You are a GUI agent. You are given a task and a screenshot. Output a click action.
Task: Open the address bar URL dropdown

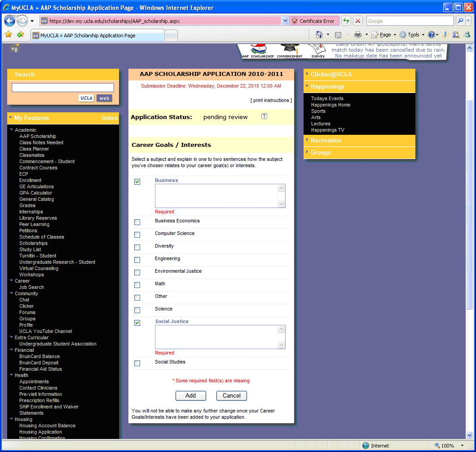[x=285, y=21]
